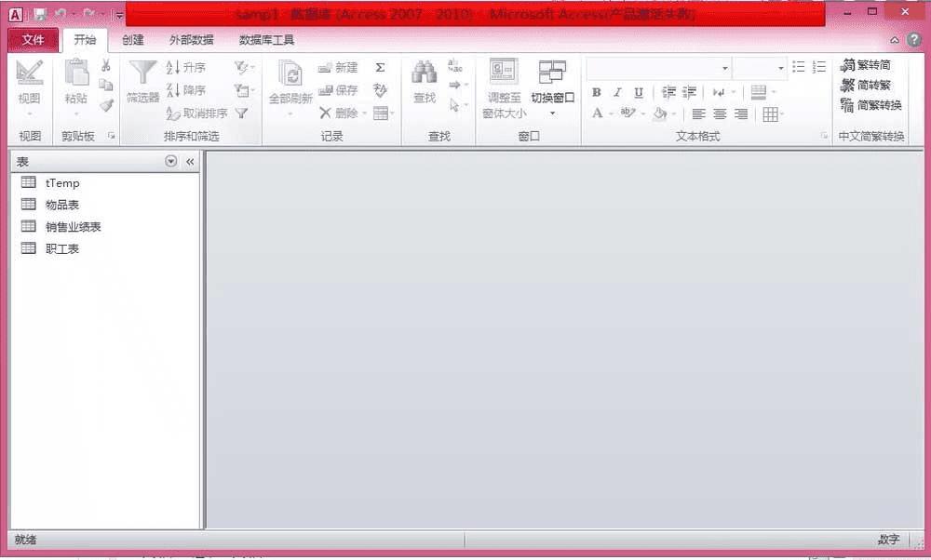Image resolution: width=931 pixels, height=560 pixels.
Task: Click the Help question mark icon
Action: pos(914,40)
